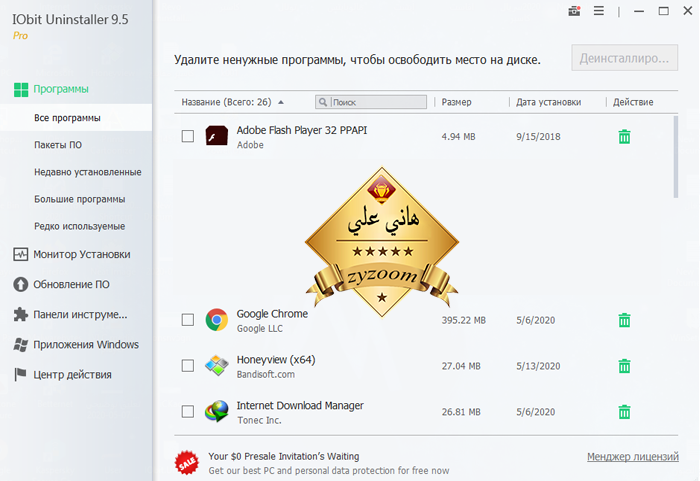Toggle sort arrow next to Название column
The width and height of the screenshot is (700, 481).
281,102
